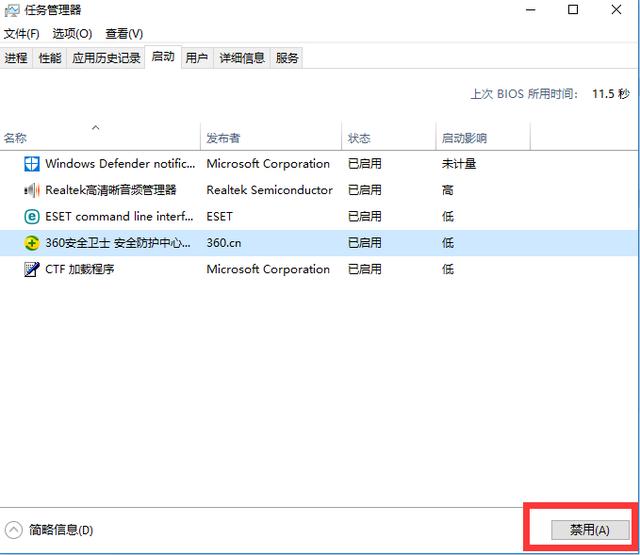Click Microsoft Corporation in the CTF row
Viewport: 640px width, 555px height.
pyautogui.click(x=268, y=269)
